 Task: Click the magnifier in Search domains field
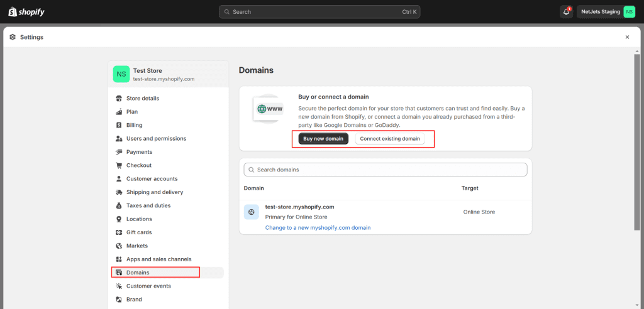pyautogui.click(x=252, y=170)
